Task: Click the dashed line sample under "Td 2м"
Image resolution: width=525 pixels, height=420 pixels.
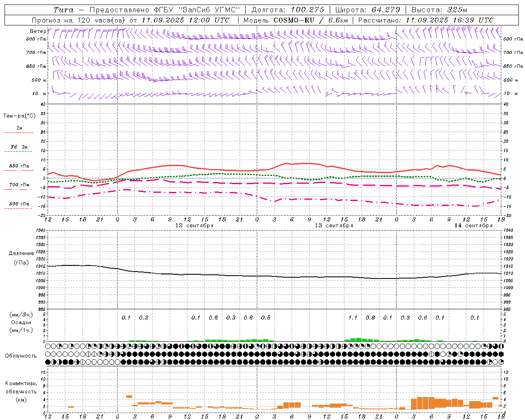Action: [18, 152]
